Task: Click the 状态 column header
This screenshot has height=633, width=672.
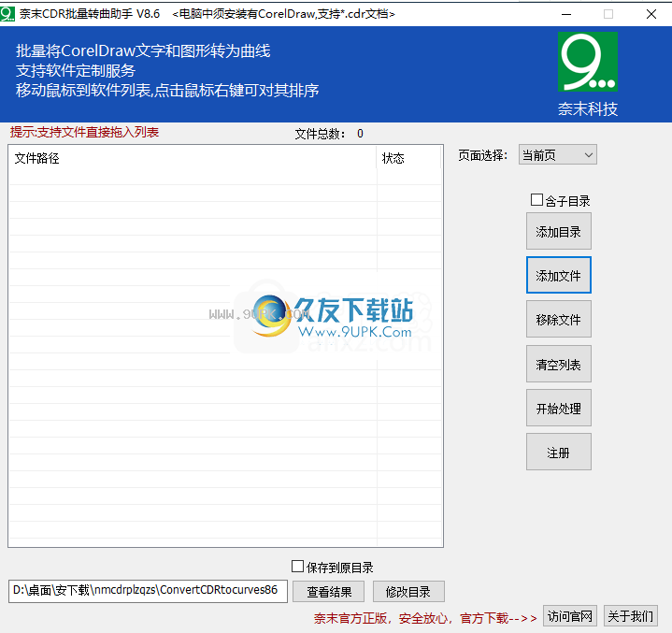Action: pyautogui.click(x=408, y=158)
